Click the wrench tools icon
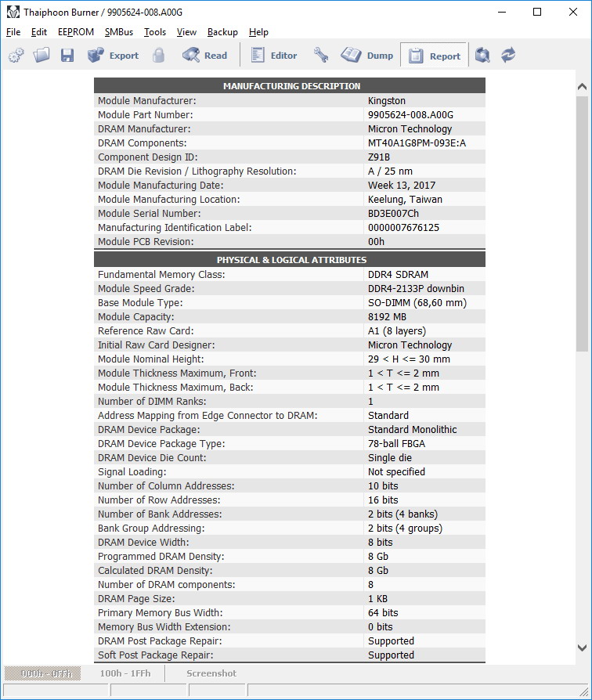This screenshot has width=592, height=700. pyautogui.click(x=320, y=56)
